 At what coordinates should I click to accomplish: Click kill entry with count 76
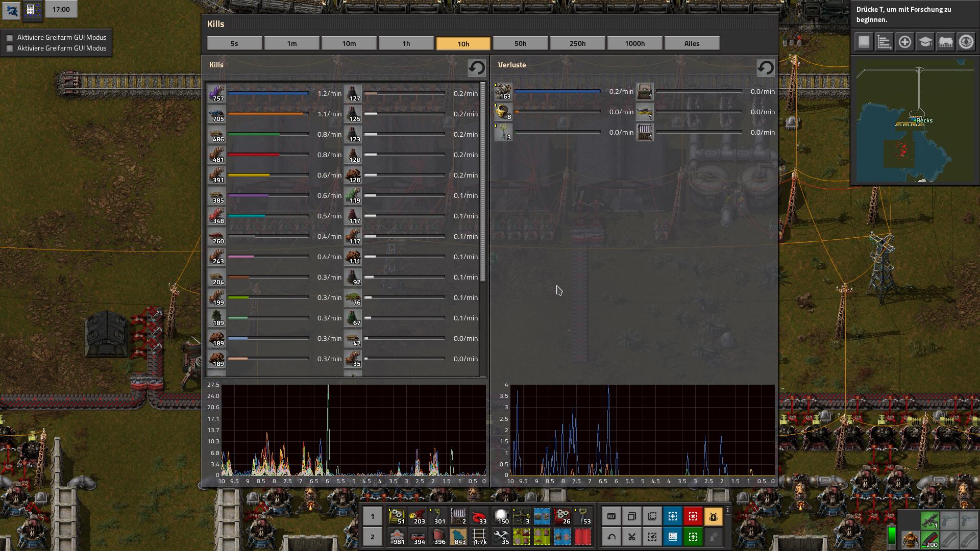[353, 298]
